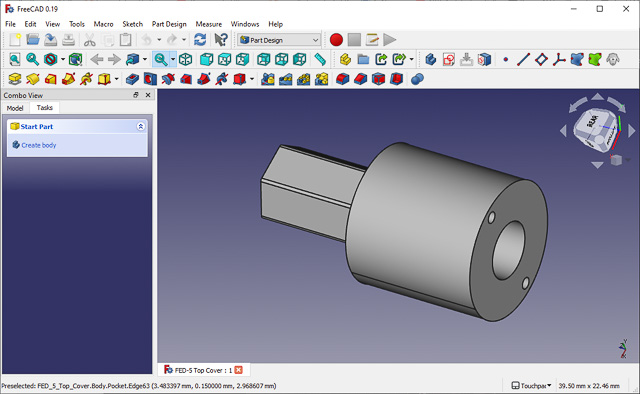This screenshot has height=394, width=640.
Task: Set view to top
Action: [x=224, y=60]
